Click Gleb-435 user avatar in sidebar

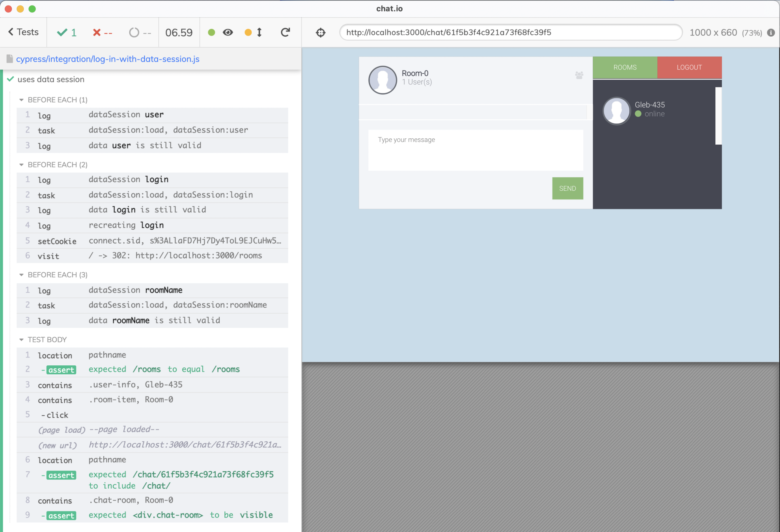point(616,110)
